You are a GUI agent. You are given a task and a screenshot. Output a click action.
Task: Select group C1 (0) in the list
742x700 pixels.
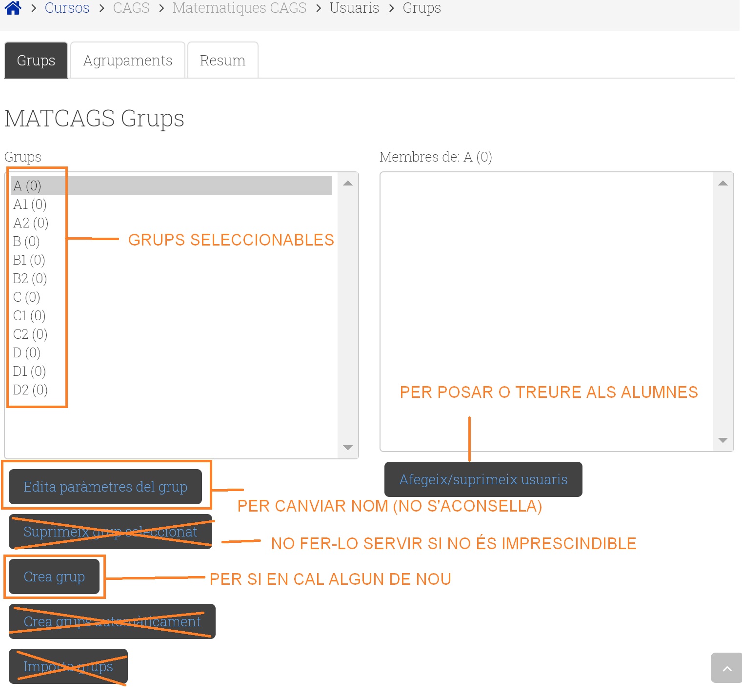171,315
